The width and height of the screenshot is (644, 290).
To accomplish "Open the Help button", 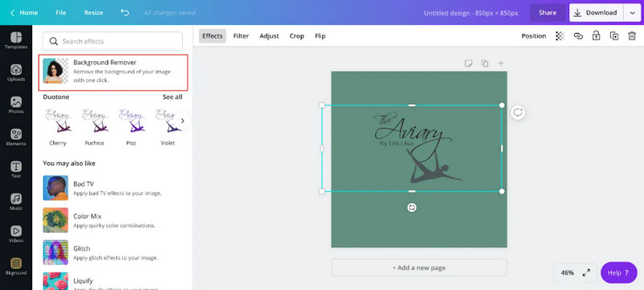I will coord(619,273).
